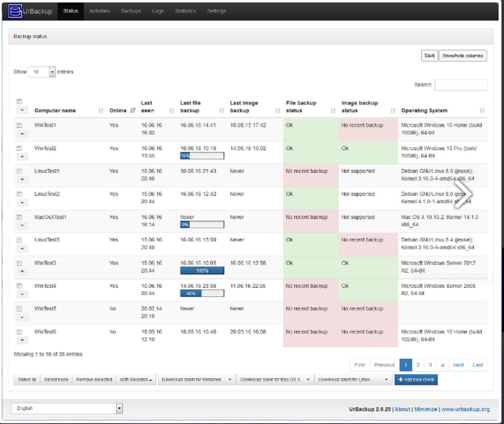The width and height of the screenshot is (504, 424).
Task: Click the sort icon next to Last seen
Action: pos(171,110)
